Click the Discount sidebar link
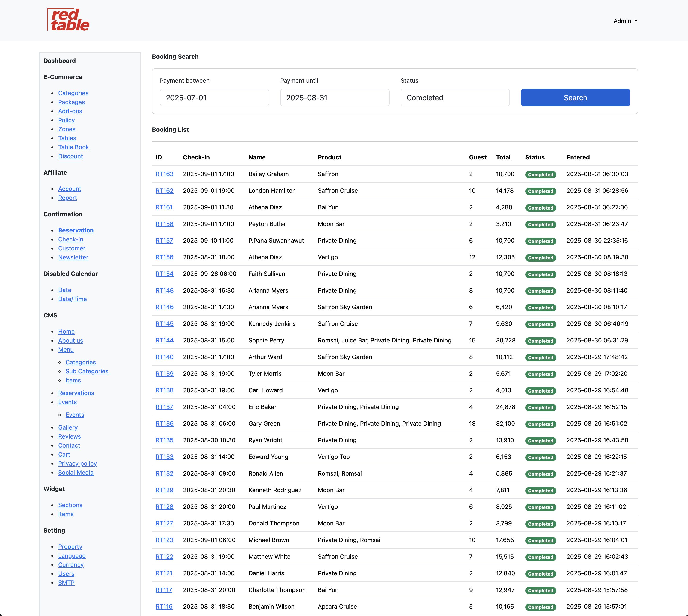This screenshot has height=616, width=688. pos(70,156)
